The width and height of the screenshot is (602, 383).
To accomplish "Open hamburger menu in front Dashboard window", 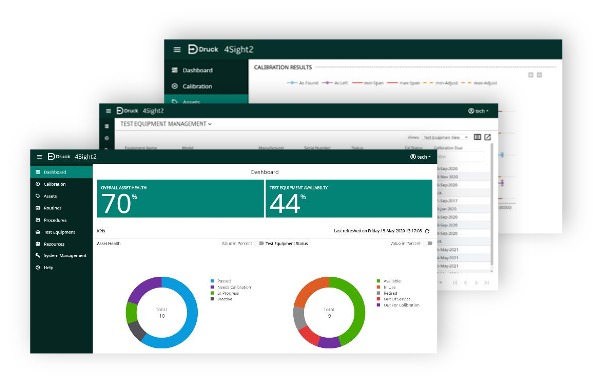I will click(39, 157).
